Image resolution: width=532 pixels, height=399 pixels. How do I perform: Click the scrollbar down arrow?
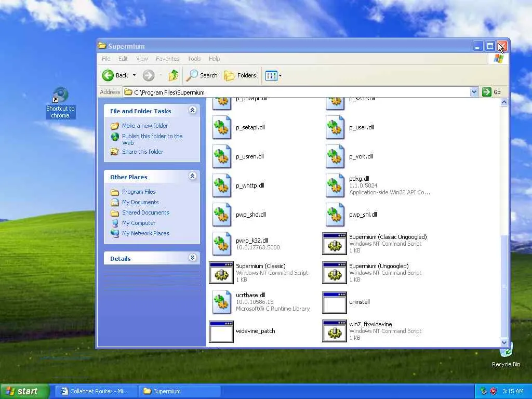tap(504, 343)
